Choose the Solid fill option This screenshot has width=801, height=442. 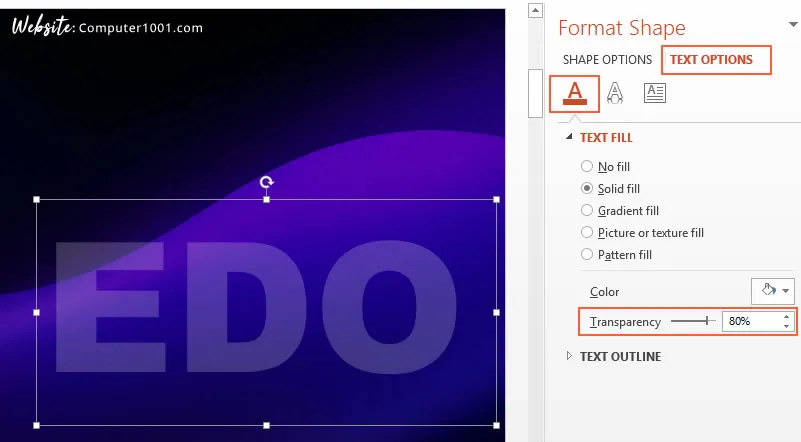point(587,189)
